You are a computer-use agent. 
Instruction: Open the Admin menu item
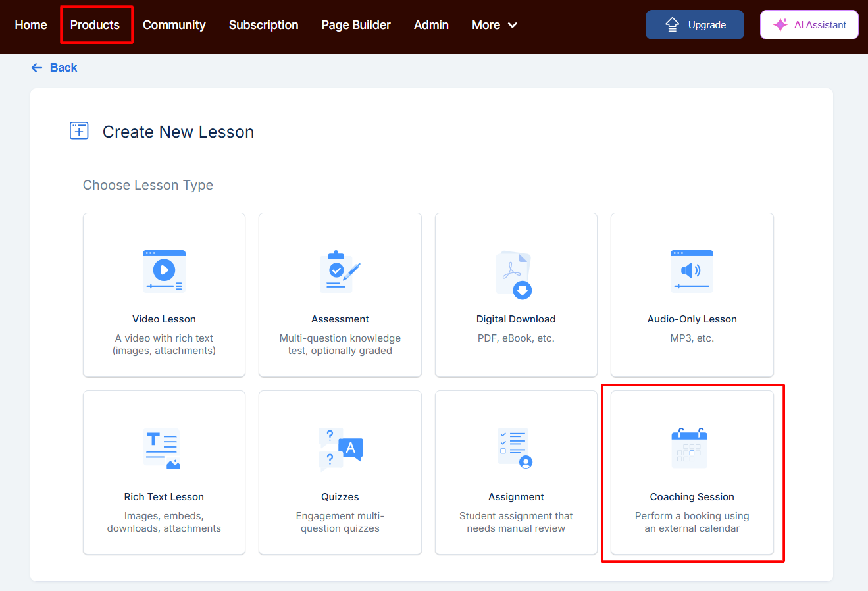tap(431, 25)
